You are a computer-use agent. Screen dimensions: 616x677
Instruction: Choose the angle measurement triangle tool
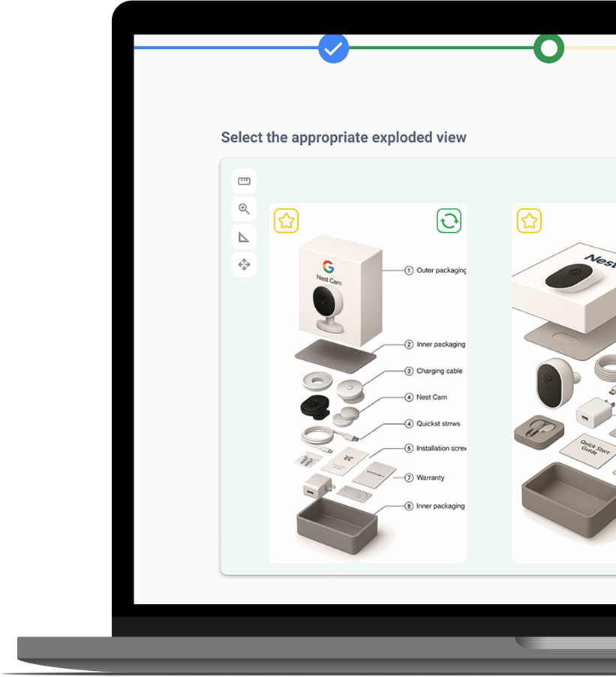tap(245, 236)
